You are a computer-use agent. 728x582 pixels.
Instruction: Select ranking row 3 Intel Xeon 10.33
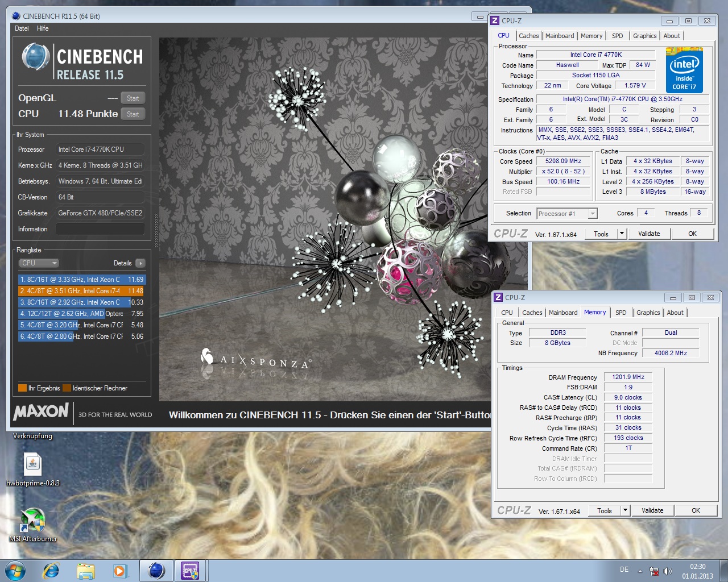pos(82,302)
